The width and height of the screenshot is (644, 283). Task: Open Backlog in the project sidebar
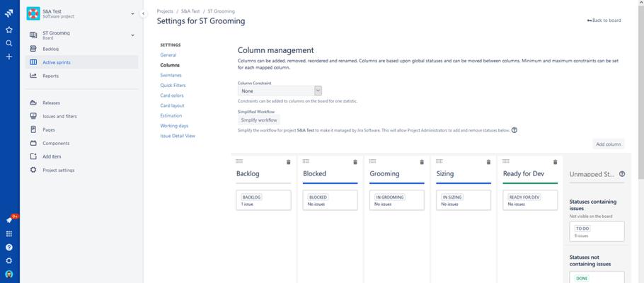point(81,49)
